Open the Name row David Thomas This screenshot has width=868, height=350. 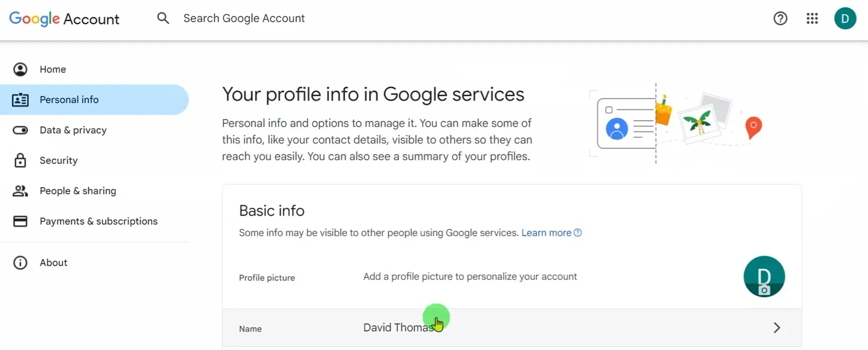coord(512,328)
